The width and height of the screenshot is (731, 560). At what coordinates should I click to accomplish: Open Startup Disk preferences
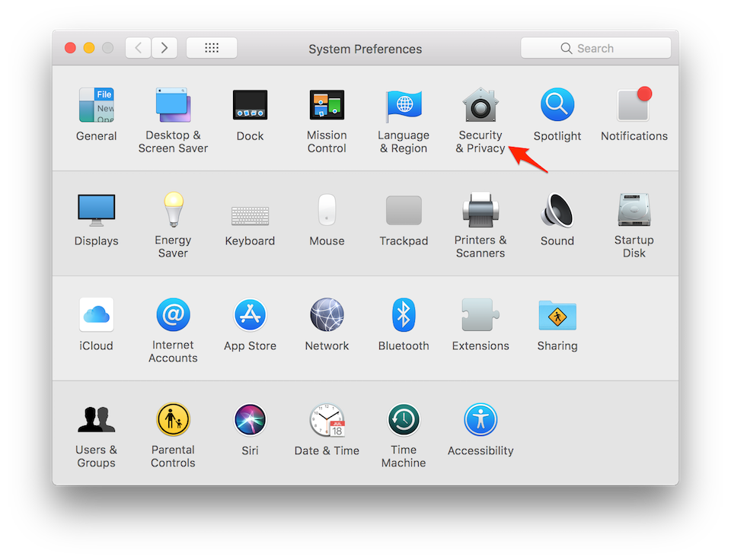click(634, 211)
